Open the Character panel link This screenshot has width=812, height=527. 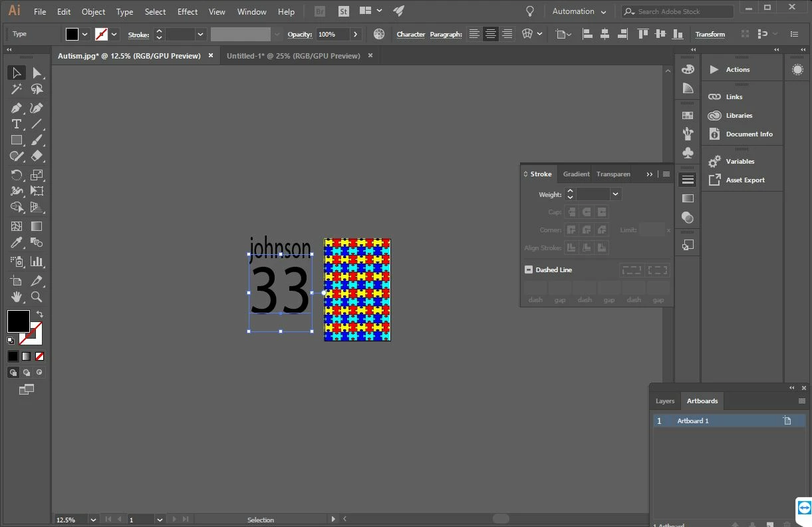click(411, 34)
